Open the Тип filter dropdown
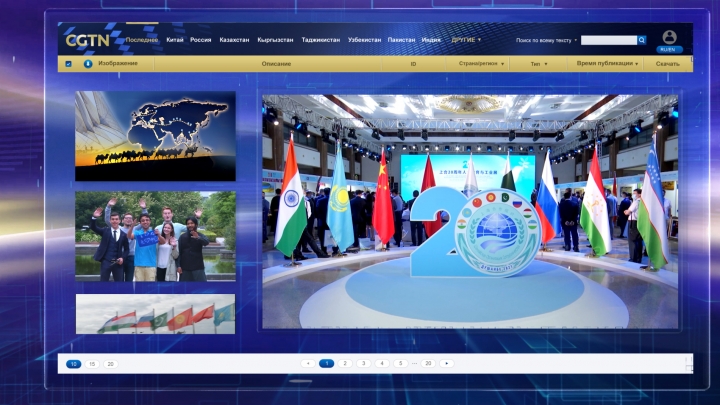This screenshot has width=720, height=405. point(539,63)
